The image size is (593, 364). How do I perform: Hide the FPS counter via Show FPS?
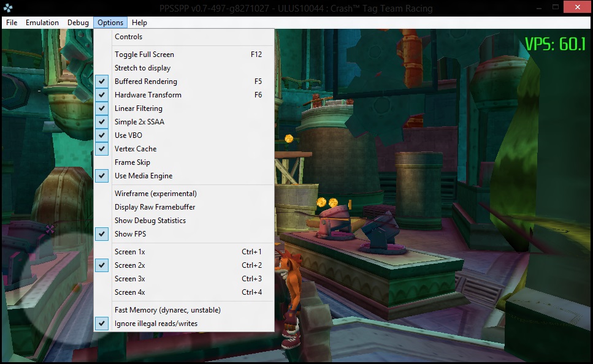point(130,234)
